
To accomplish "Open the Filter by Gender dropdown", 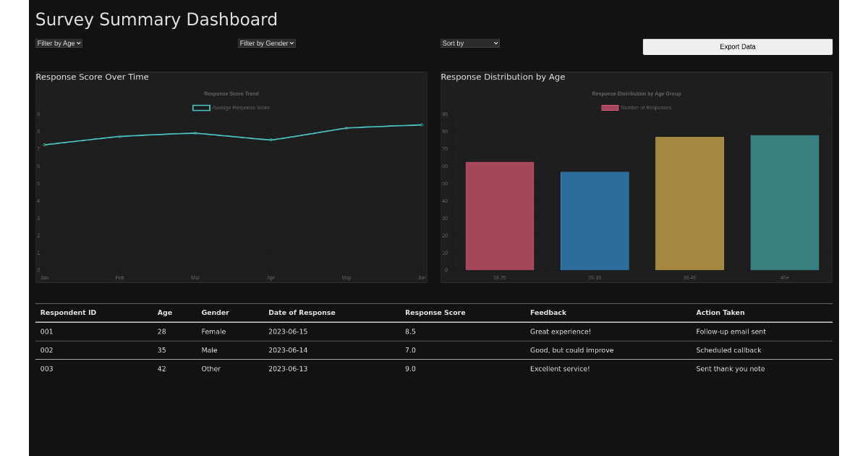I will [266, 43].
